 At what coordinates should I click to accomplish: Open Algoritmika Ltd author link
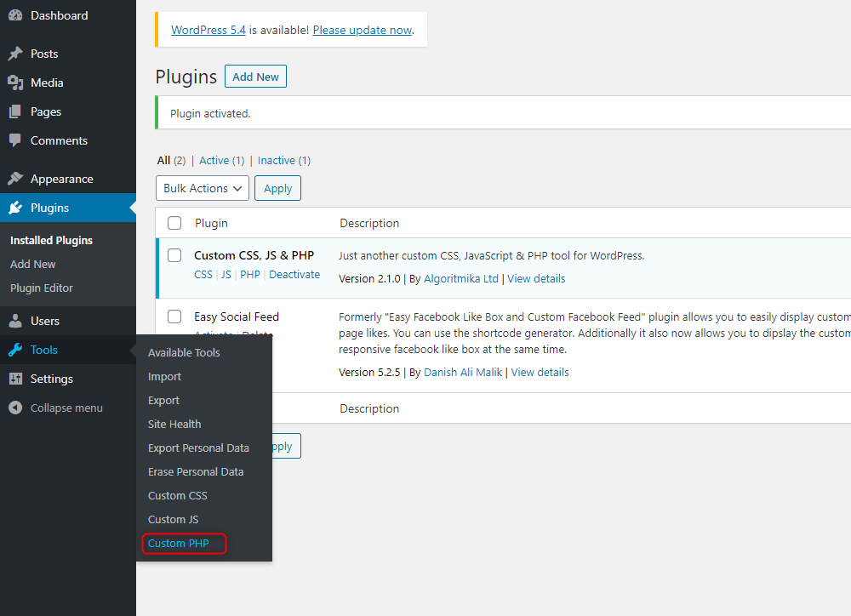coord(460,278)
